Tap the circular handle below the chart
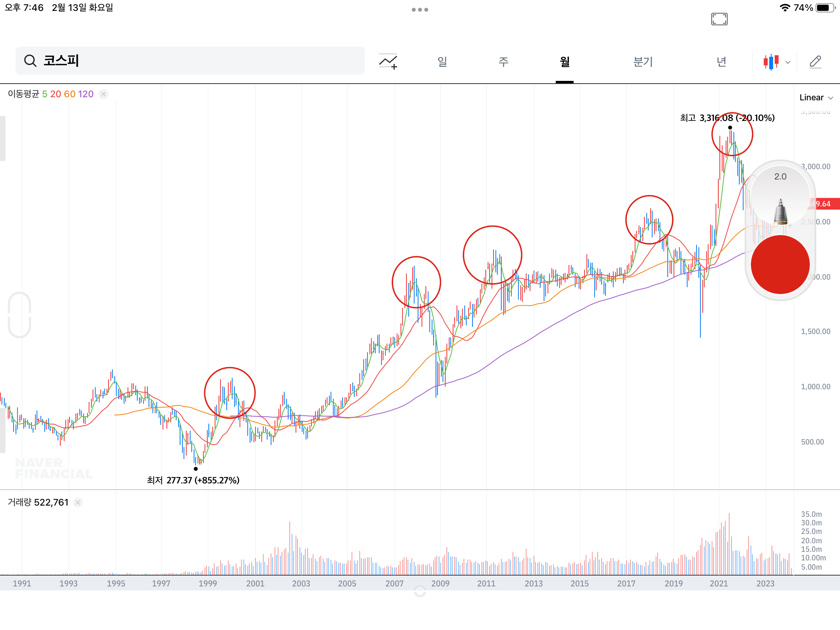The height and width of the screenshot is (630, 840). (x=420, y=590)
